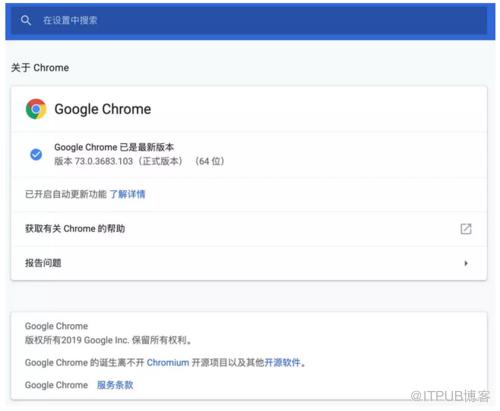500x411 pixels.
Task: Open 获取有关 Chrome 的帮助 row
Action: click(249, 229)
